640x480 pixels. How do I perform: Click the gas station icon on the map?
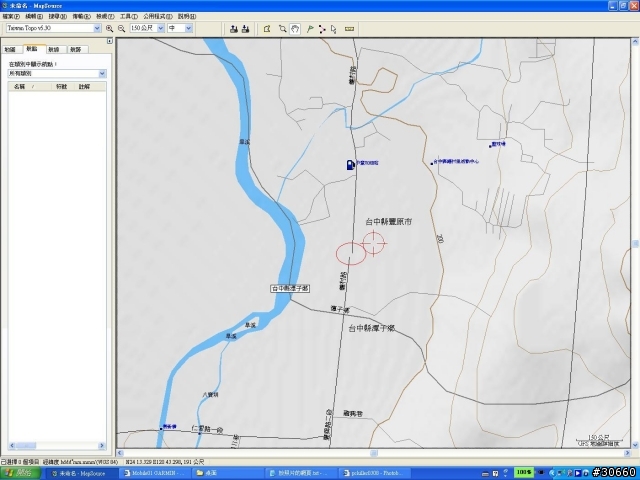pos(350,164)
